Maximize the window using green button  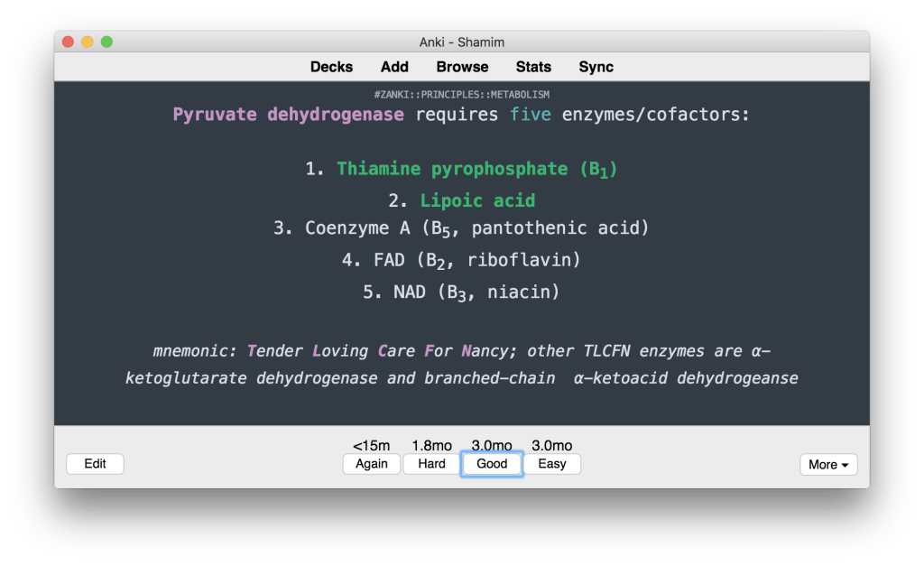click(x=106, y=42)
